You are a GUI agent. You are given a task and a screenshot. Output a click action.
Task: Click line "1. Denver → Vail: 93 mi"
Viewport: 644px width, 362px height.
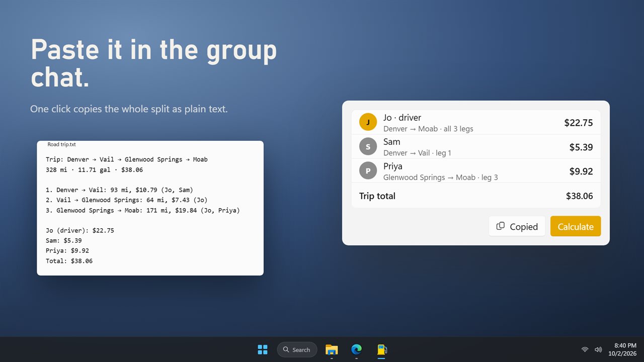119,190
